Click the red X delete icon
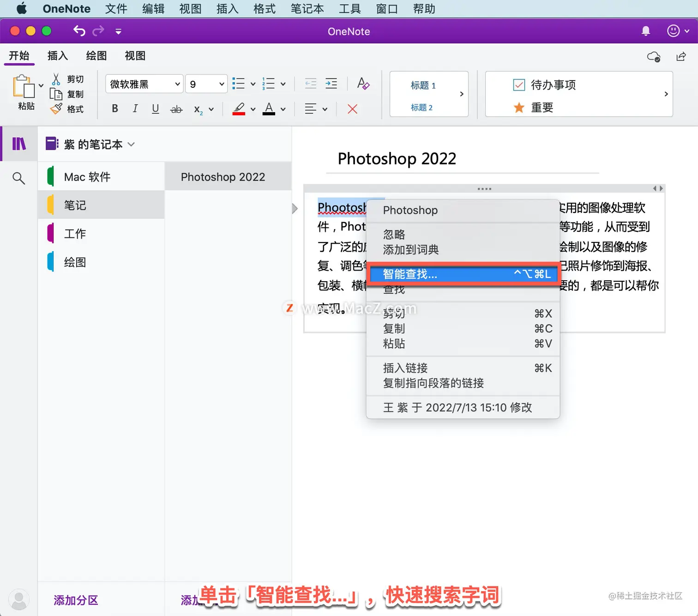The width and height of the screenshot is (698, 616). tap(352, 109)
